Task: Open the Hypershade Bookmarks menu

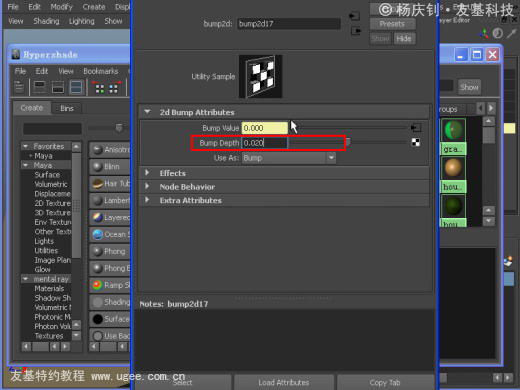Action: [101, 71]
